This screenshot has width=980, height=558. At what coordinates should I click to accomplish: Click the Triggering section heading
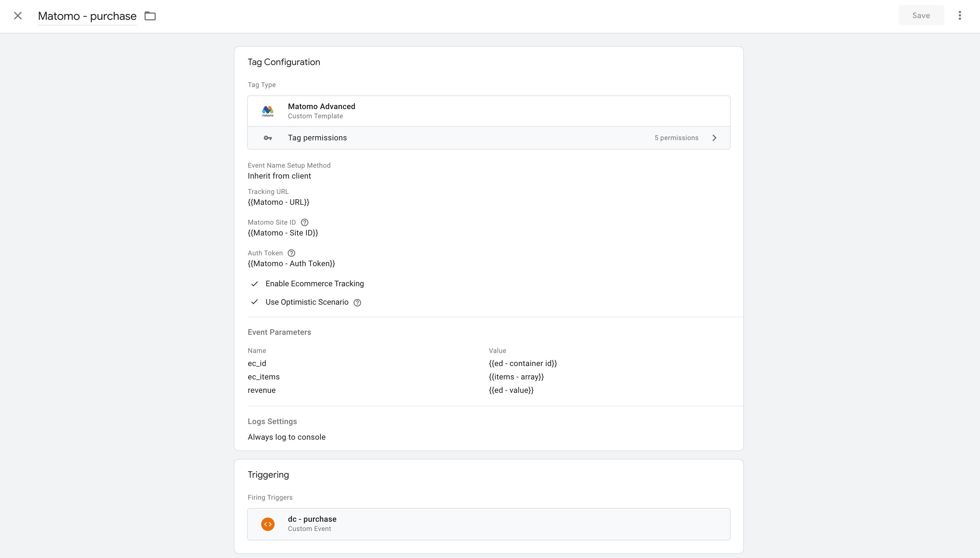coord(268,475)
